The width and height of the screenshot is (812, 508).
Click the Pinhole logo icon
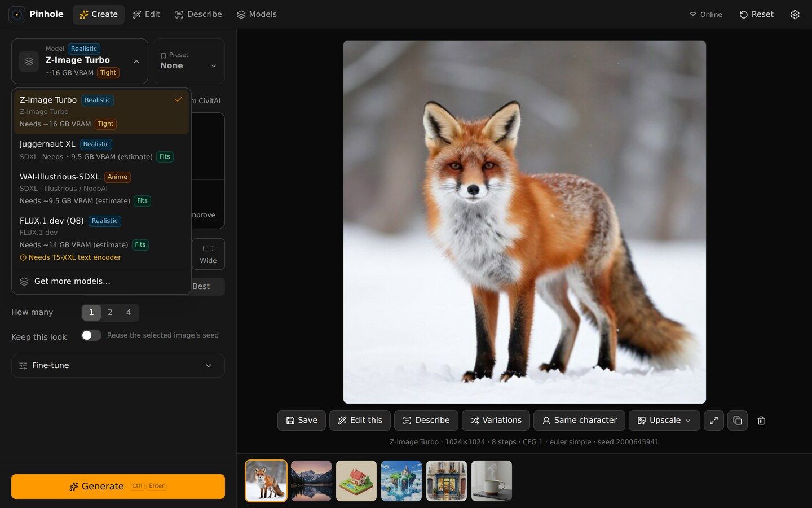17,14
